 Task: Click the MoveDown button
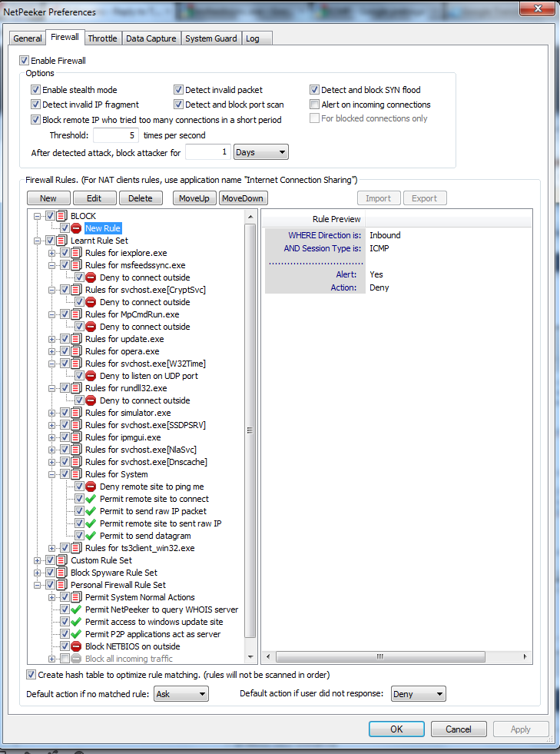(243, 198)
